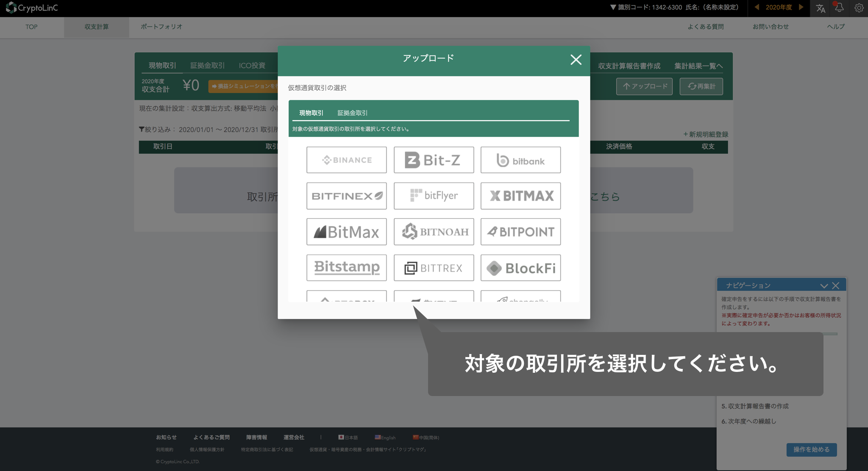Open the notifications bell

tap(839, 8)
